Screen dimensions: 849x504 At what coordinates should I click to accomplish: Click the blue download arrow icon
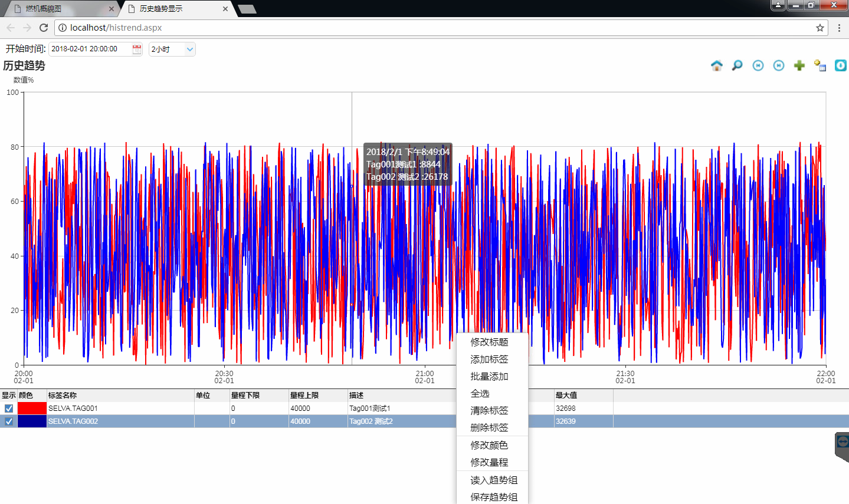point(841,65)
